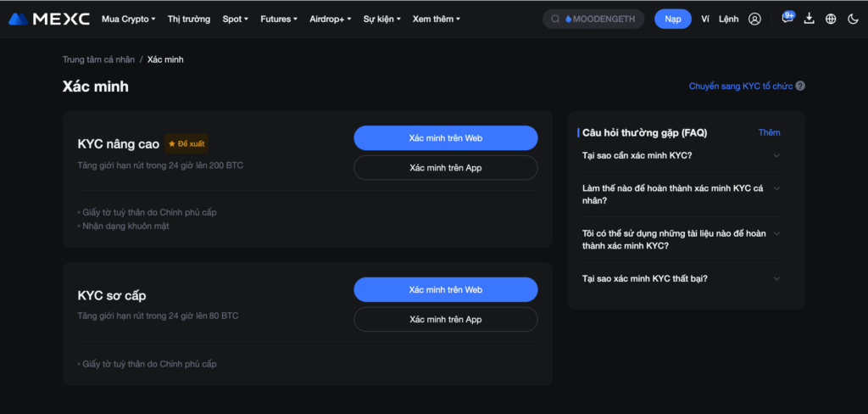Click the search magnifier icon

tap(555, 19)
